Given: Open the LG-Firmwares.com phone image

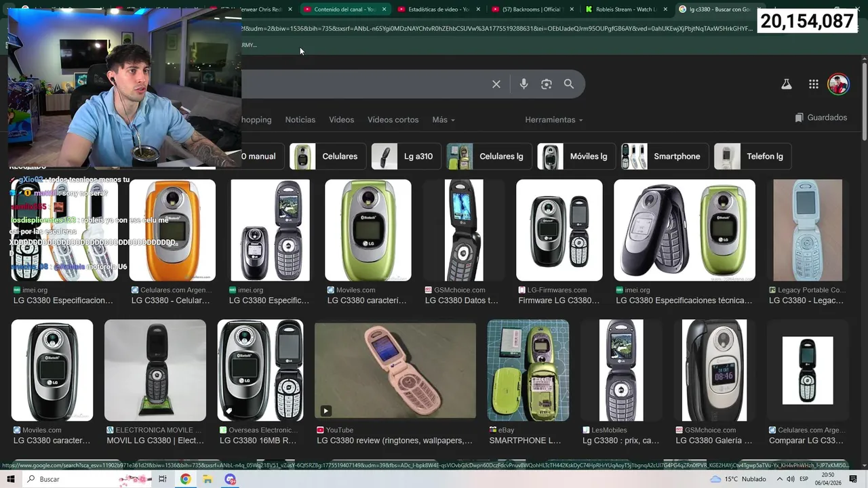Looking at the screenshot, I should [x=559, y=230].
